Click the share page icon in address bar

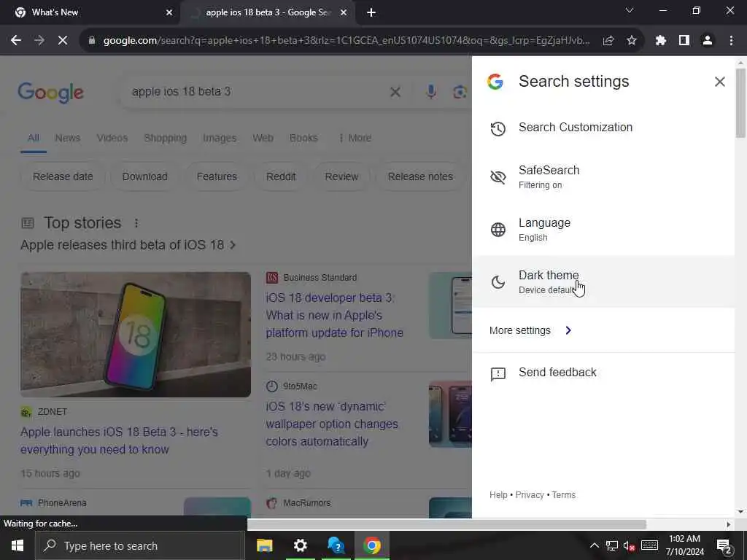[x=608, y=41]
